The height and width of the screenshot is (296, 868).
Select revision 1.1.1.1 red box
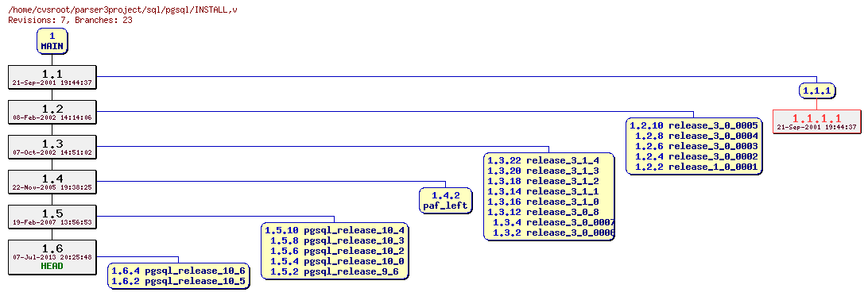817,121
